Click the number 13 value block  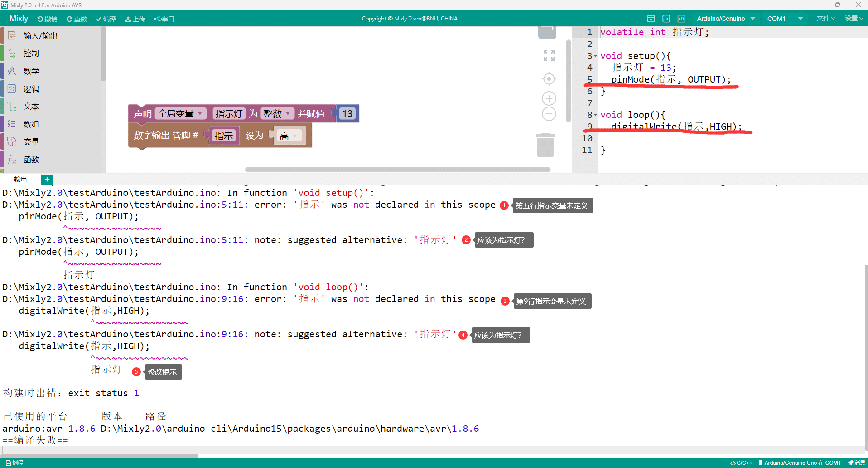coord(347,113)
